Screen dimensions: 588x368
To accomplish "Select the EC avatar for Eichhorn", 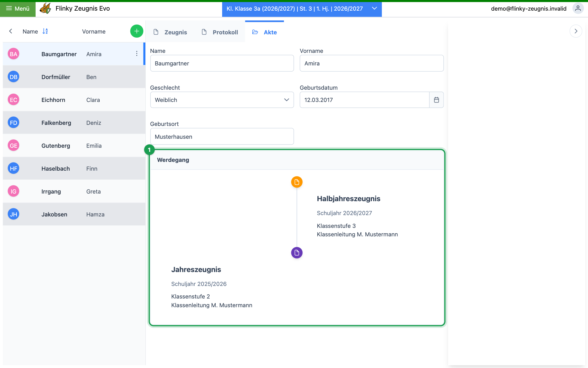I will (x=13, y=100).
